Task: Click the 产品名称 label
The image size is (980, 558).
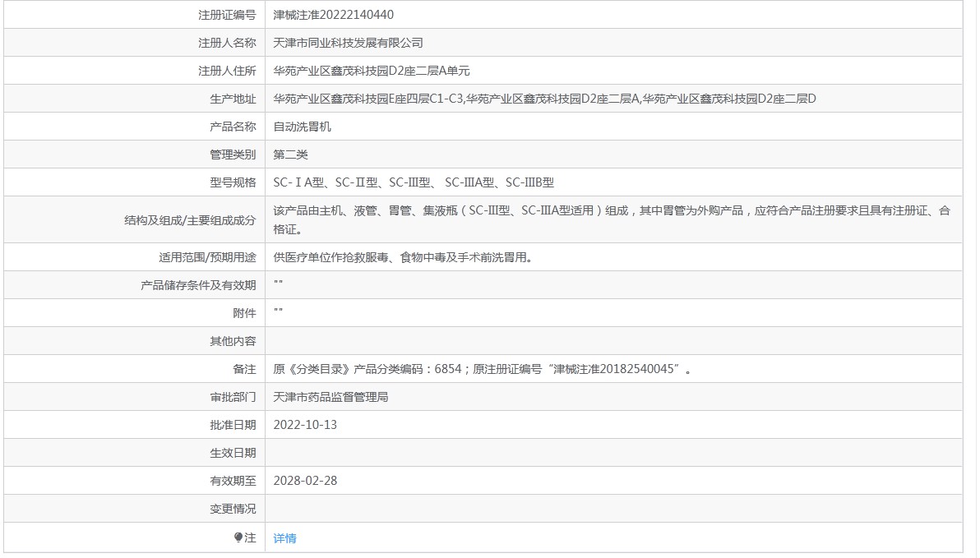Action: click(x=233, y=127)
